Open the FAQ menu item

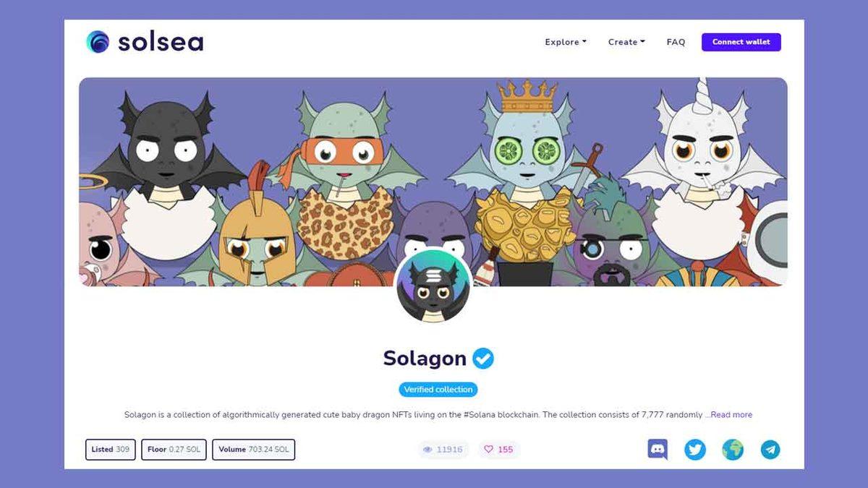coord(676,42)
